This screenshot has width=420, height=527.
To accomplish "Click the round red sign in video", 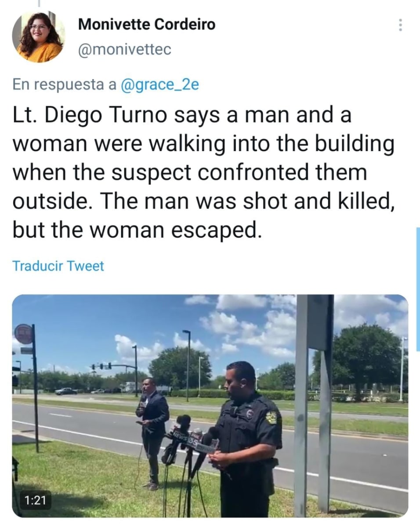I will 24,334.
